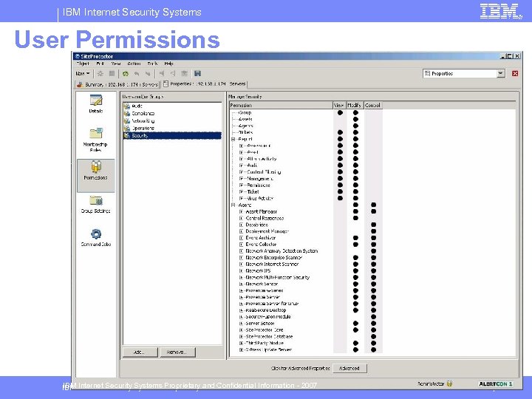Select the Operations group in list

click(x=172, y=129)
